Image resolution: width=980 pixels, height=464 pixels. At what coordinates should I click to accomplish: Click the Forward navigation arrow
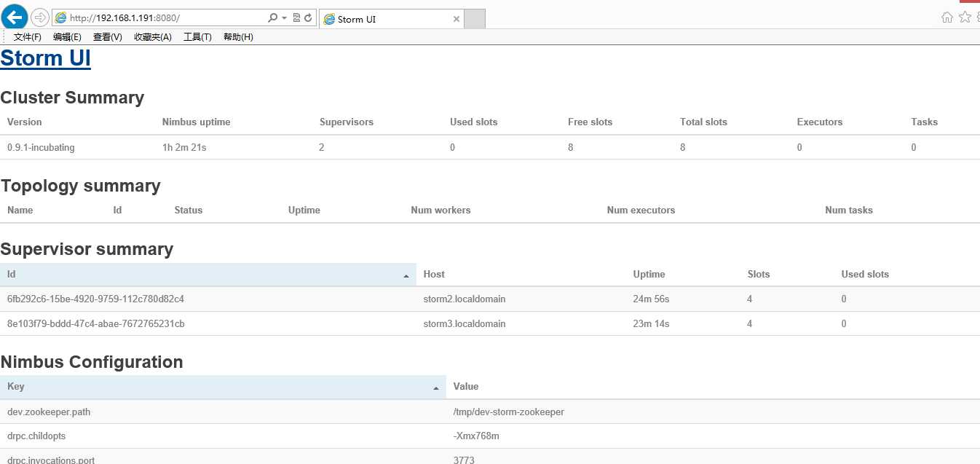point(40,17)
